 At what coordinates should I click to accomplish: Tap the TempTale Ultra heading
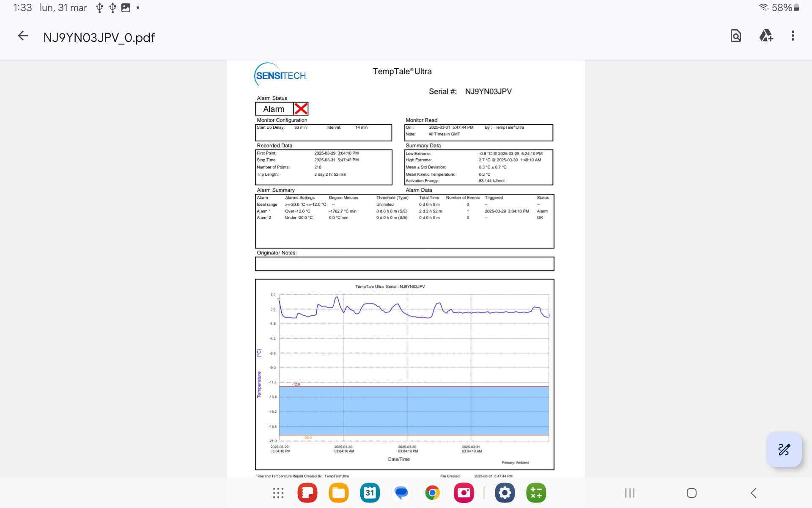coord(402,71)
